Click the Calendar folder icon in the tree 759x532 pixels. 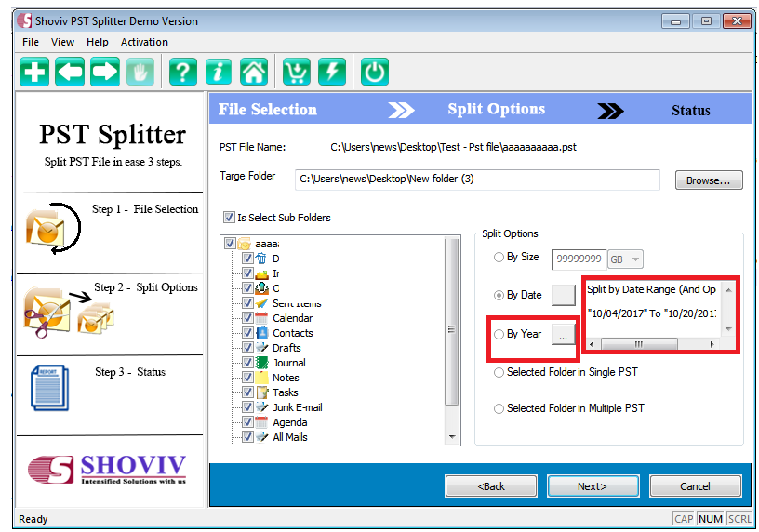click(x=261, y=318)
